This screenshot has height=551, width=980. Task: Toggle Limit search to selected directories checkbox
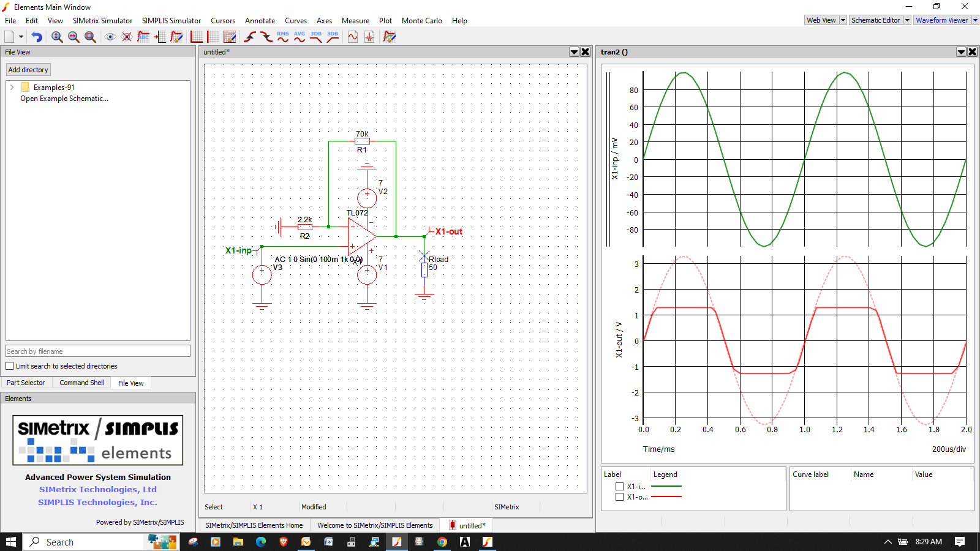pyautogui.click(x=10, y=366)
